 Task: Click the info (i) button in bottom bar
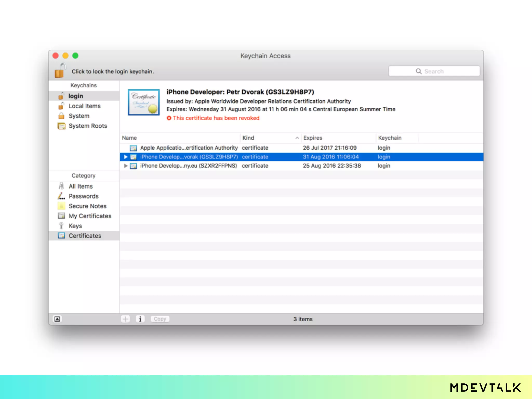click(140, 319)
